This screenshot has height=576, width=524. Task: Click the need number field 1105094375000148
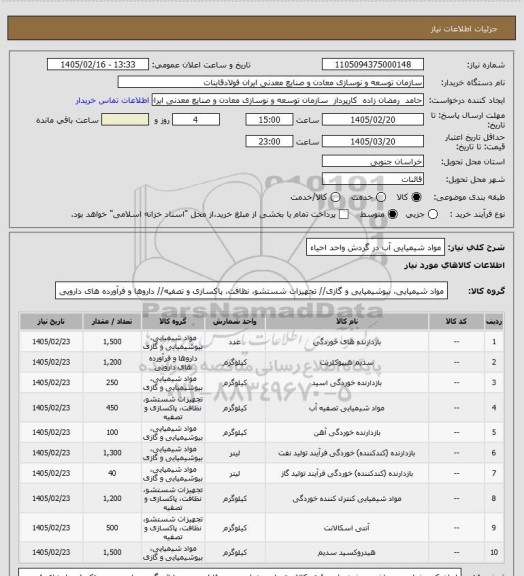(373, 65)
